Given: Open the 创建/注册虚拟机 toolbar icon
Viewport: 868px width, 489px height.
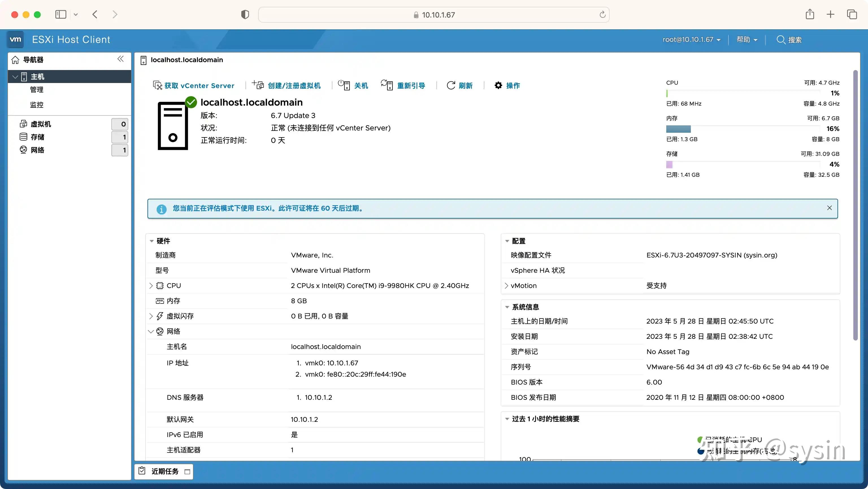Looking at the screenshot, I should (x=258, y=85).
